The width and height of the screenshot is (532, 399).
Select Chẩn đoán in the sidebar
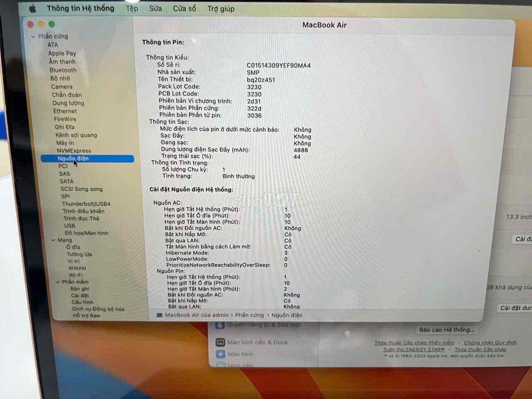[x=67, y=95]
